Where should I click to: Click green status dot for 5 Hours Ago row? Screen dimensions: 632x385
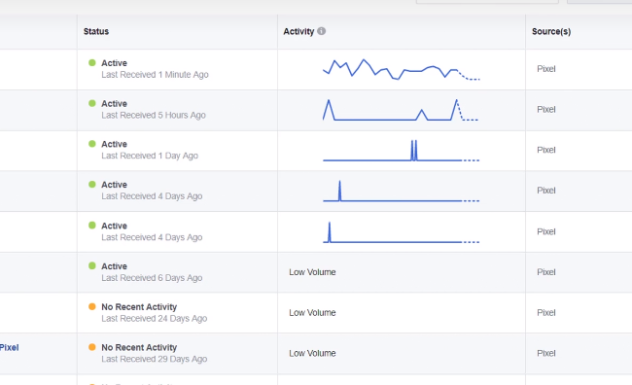click(x=92, y=103)
